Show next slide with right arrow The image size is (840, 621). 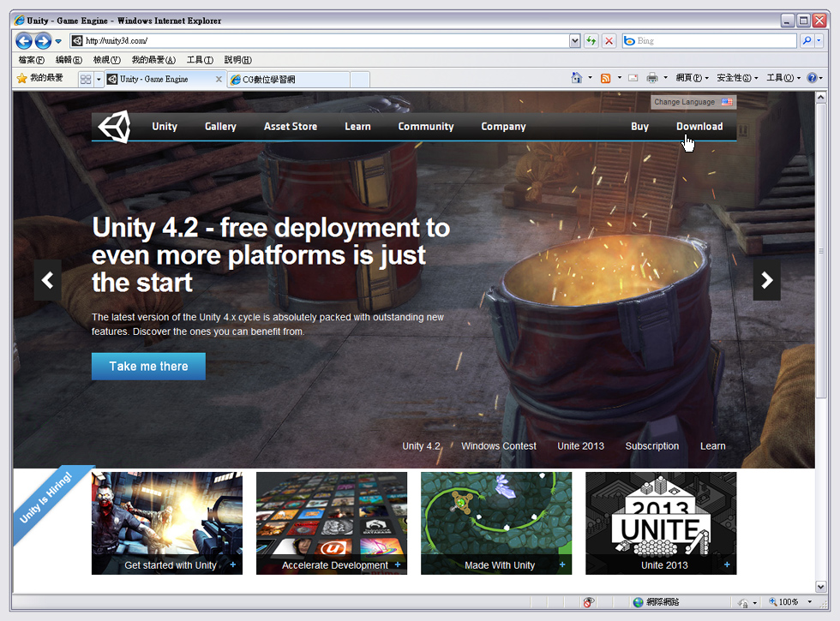point(766,280)
